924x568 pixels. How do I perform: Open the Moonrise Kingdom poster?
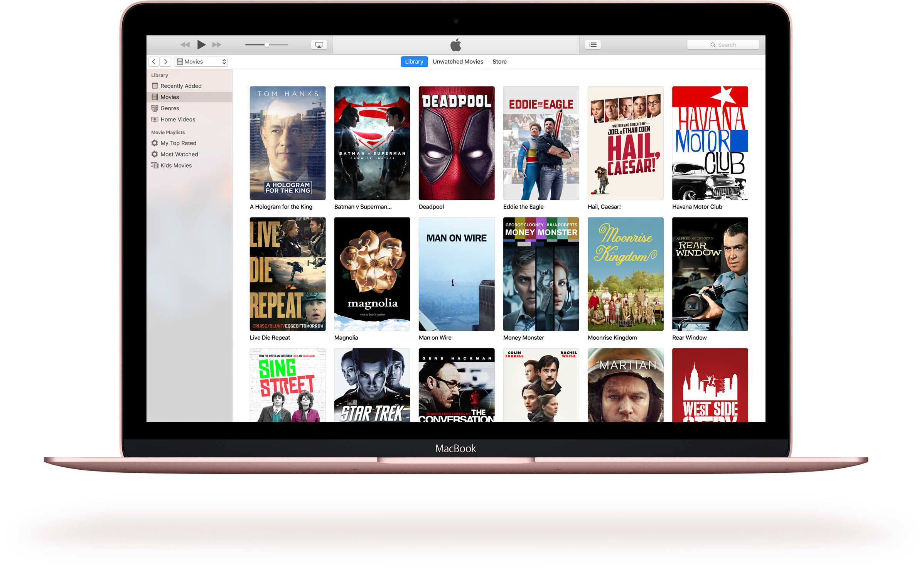[x=626, y=274]
